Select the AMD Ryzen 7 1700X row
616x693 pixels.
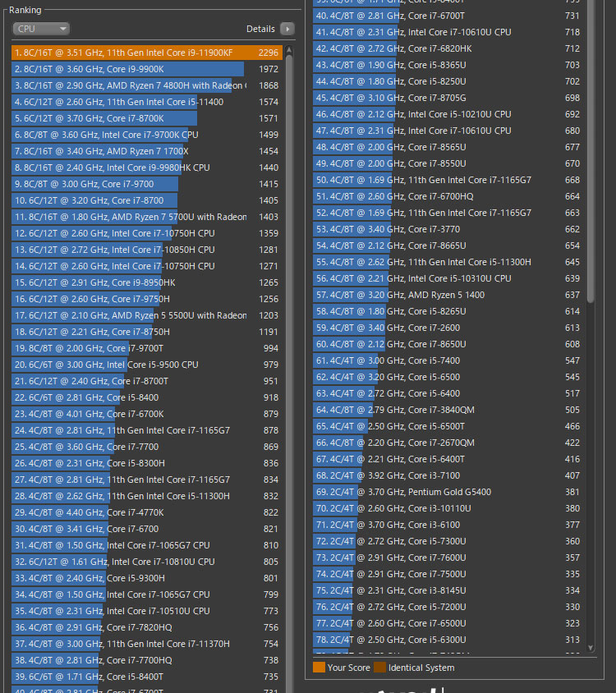pos(147,151)
